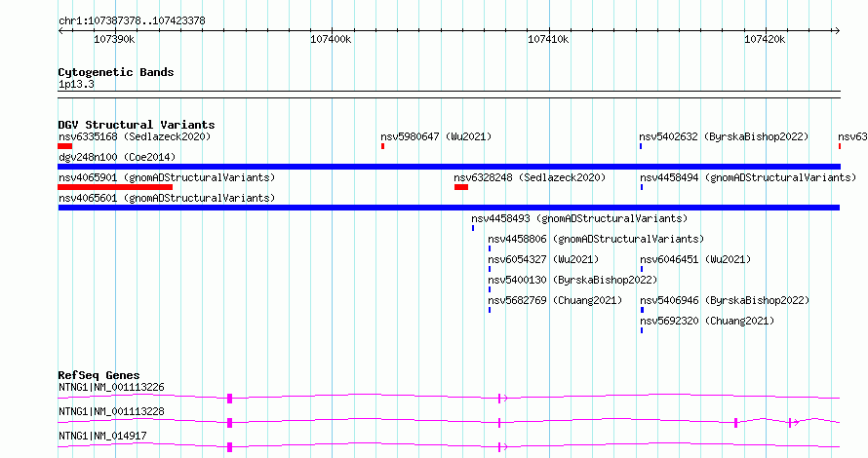Click the nsv6054327 (Wu2021) label
Screen dimensions: 868x458
tap(543, 259)
